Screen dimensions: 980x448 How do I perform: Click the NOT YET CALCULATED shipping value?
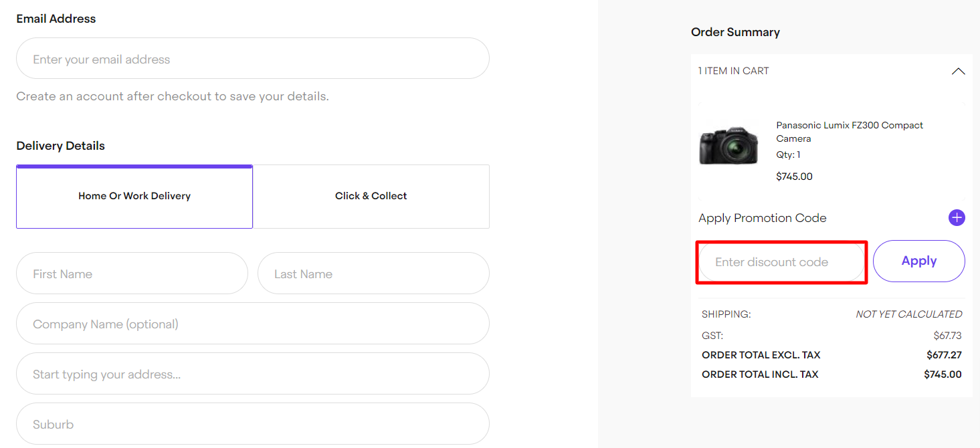click(x=908, y=314)
